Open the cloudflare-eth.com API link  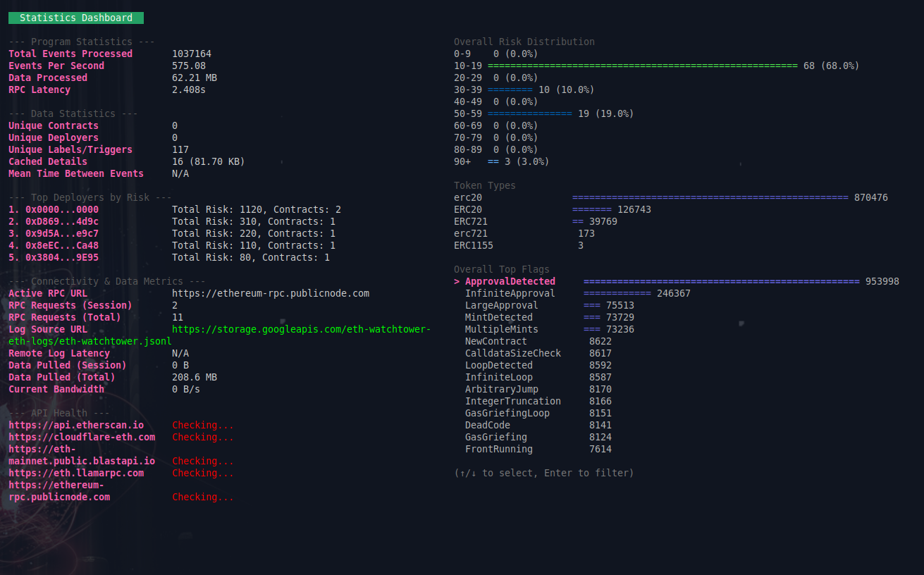coord(82,438)
